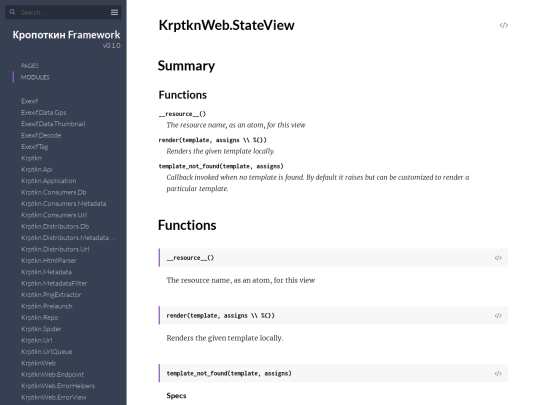Open the KrptknWeb module
This screenshot has width=540, height=405.
(x=38, y=363)
